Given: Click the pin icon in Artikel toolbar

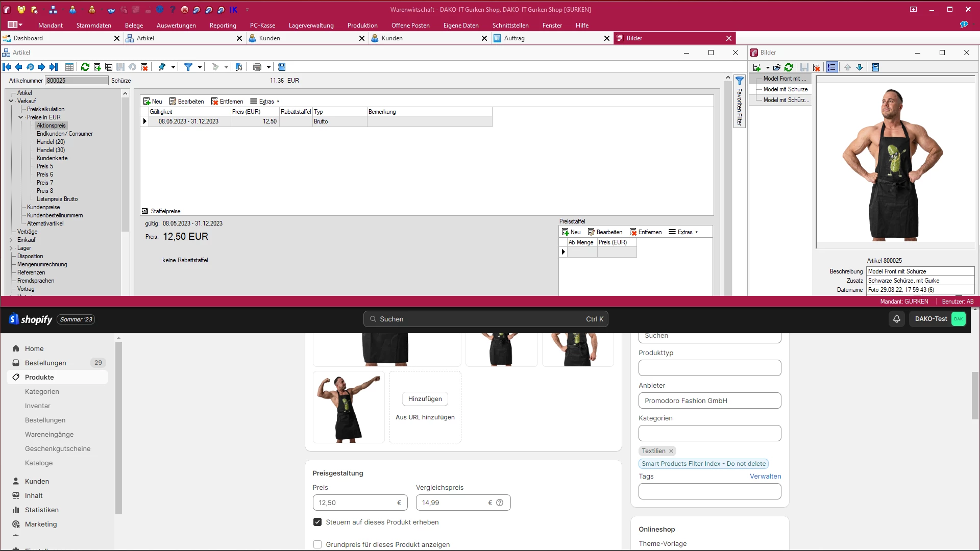Looking at the screenshot, I should 162,67.
